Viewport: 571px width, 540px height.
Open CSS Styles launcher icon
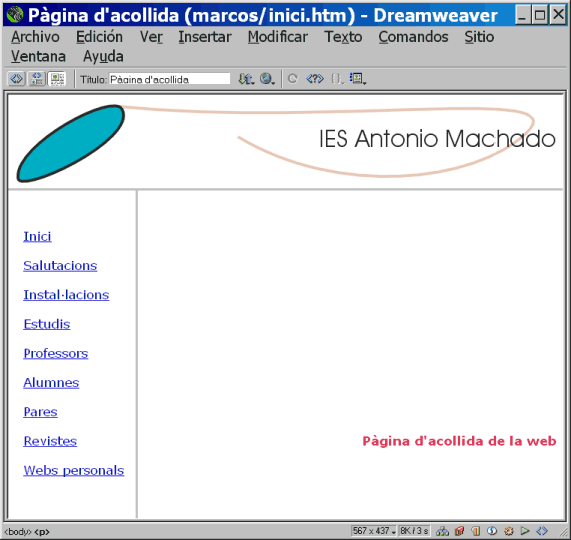pos(492,531)
